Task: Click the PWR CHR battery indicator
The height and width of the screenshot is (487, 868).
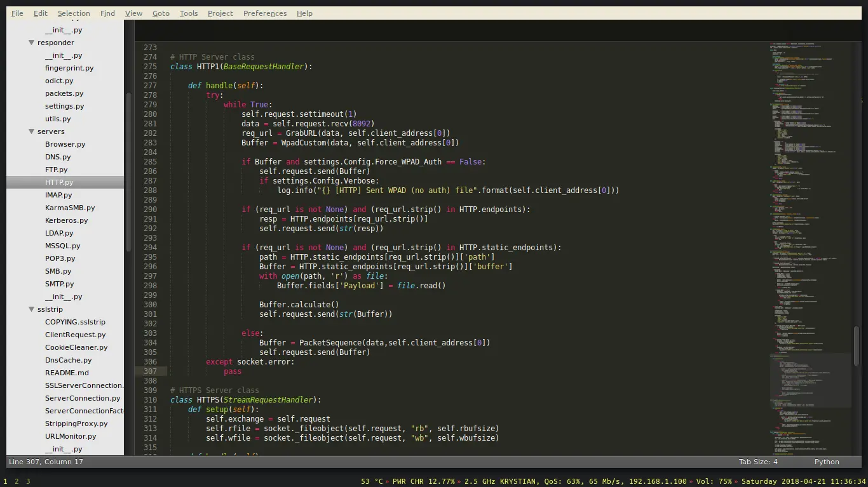Action: click(423, 481)
